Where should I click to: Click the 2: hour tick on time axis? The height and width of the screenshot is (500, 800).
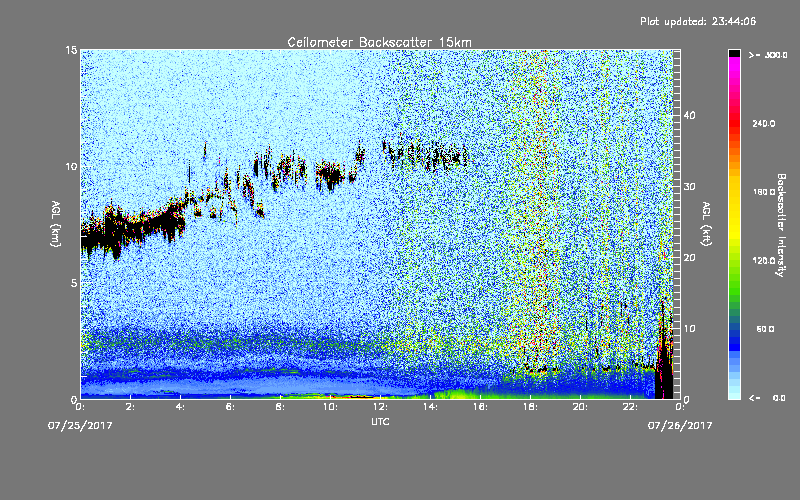(x=131, y=407)
